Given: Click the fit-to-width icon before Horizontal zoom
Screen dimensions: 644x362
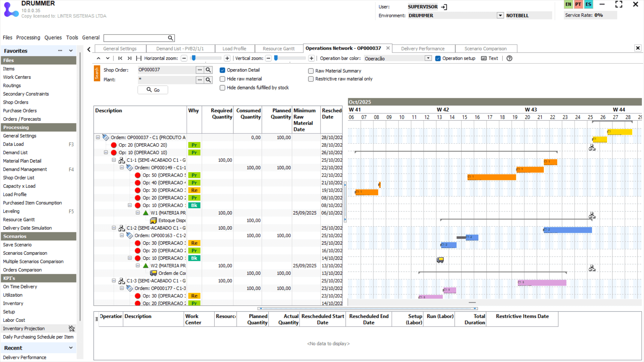Looking at the screenshot, I should pos(139,58).
